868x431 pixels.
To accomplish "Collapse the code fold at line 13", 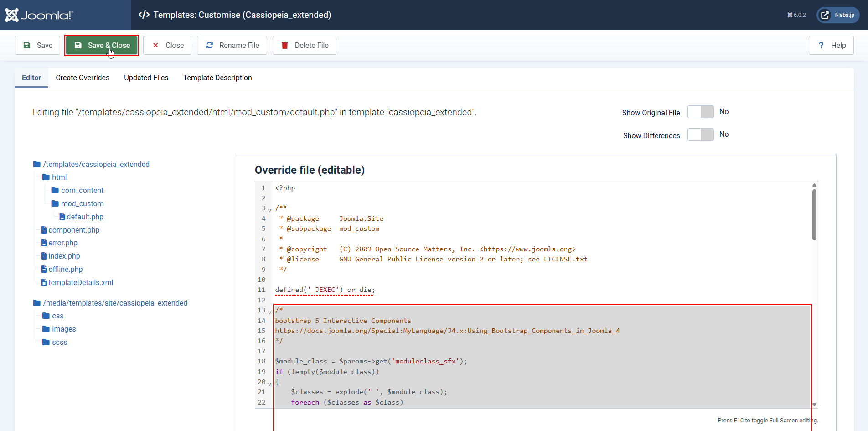I will coord(269,312).
